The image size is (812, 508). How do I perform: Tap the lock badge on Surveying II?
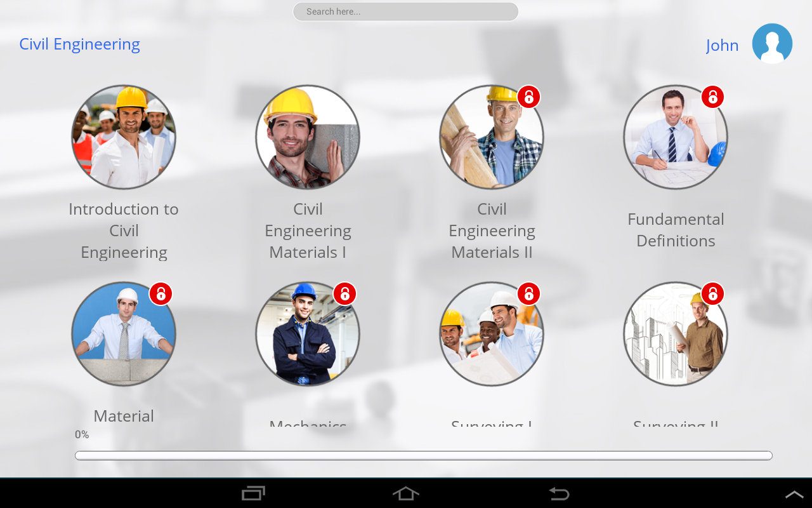(712, 293)
